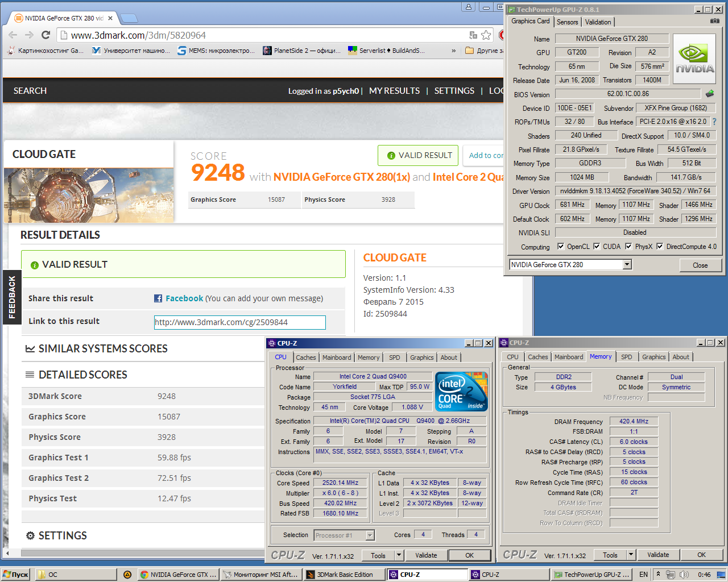Viewport: 728px width, 582px height.
Task: Open the FEEDBACK side tab
Action: click(x=12, y=297)
